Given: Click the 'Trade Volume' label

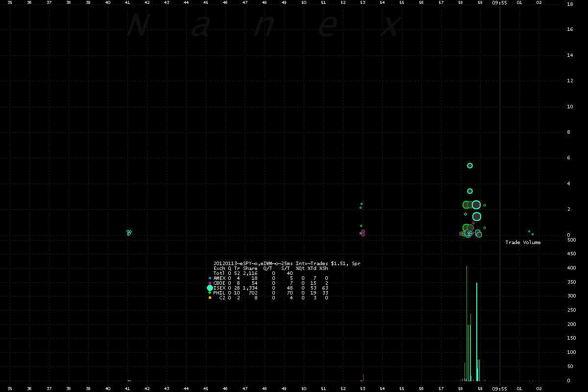Looking at the screenshot, I should (523, 243).
